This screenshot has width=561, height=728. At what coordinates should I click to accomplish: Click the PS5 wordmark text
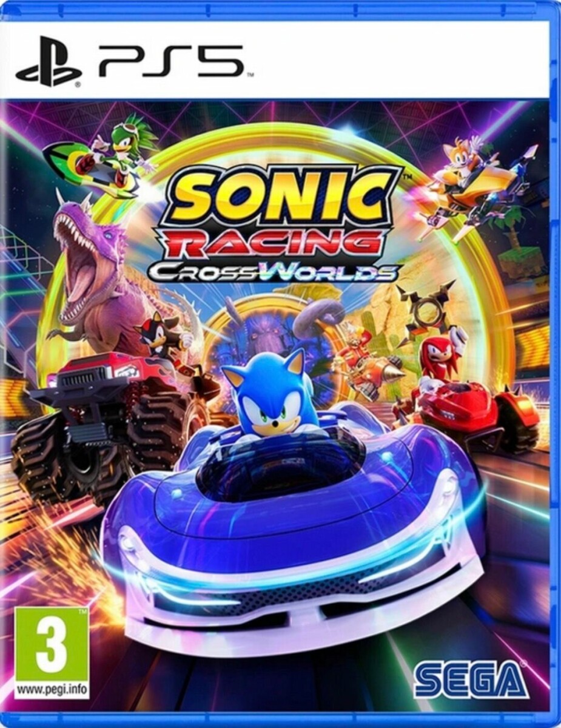171,61
